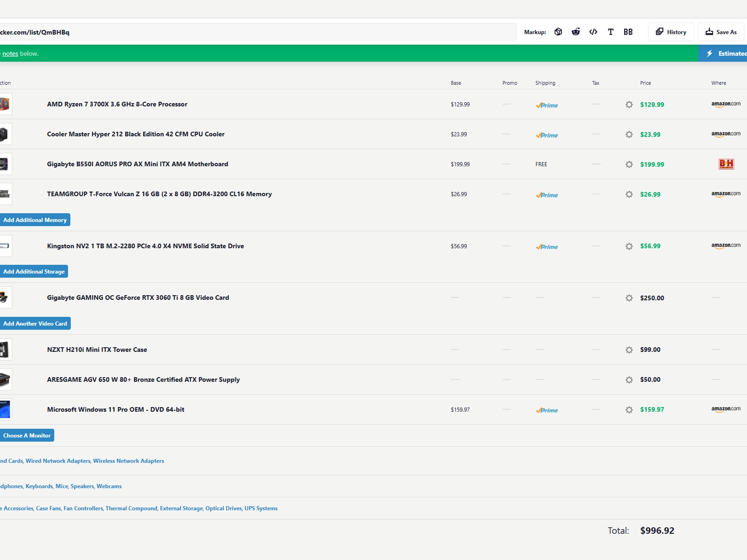This screenshot has width=747, height=560.
Task: Click Amazon logo on Cooler Master row
Action: tap(726, 134)
